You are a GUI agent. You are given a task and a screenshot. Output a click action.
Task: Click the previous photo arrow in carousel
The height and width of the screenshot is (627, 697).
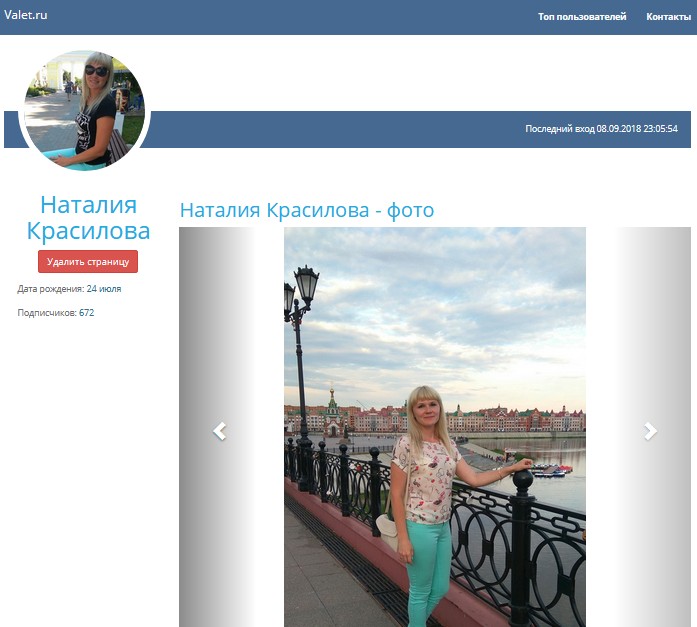pyautogui.click(x=219, y=431)
